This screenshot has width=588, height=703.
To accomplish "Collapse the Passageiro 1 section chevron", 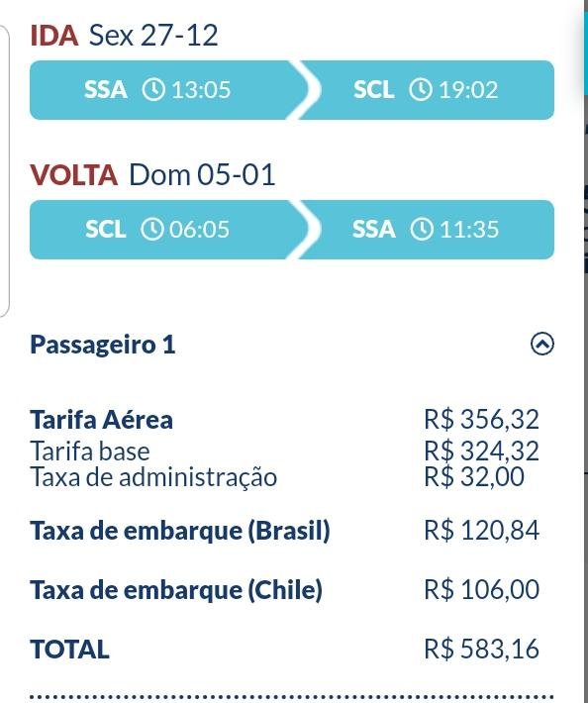I will coord(542,345).
